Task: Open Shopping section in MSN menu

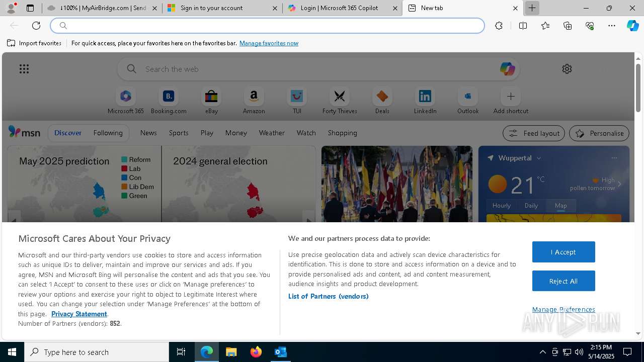Action: [343, 133]
